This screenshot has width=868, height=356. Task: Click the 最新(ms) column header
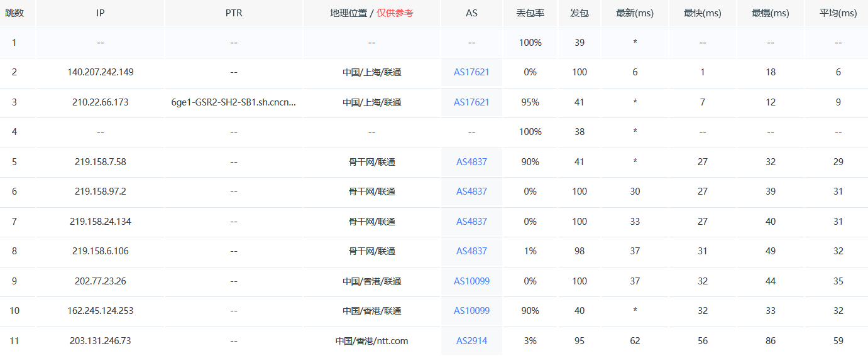point(635,13)
